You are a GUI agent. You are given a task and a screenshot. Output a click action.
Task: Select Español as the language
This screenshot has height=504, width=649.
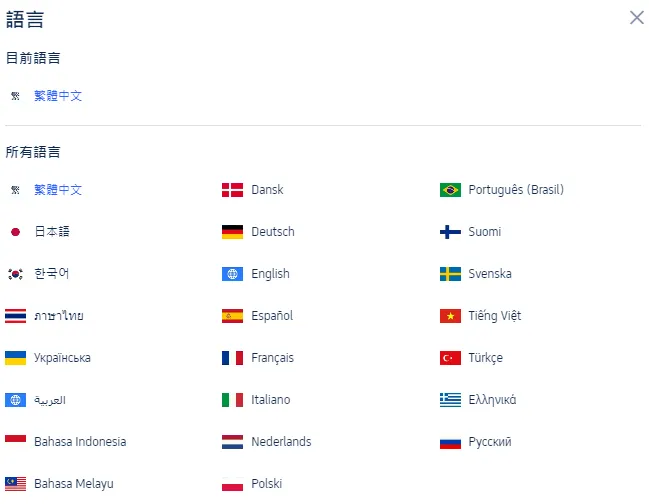tap(272, 316)
